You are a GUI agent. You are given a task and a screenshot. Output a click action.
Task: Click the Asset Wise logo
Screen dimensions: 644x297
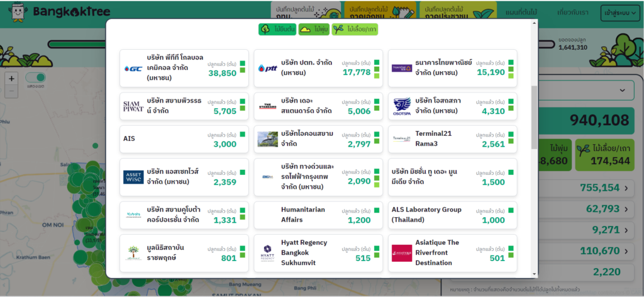(133, 177)
